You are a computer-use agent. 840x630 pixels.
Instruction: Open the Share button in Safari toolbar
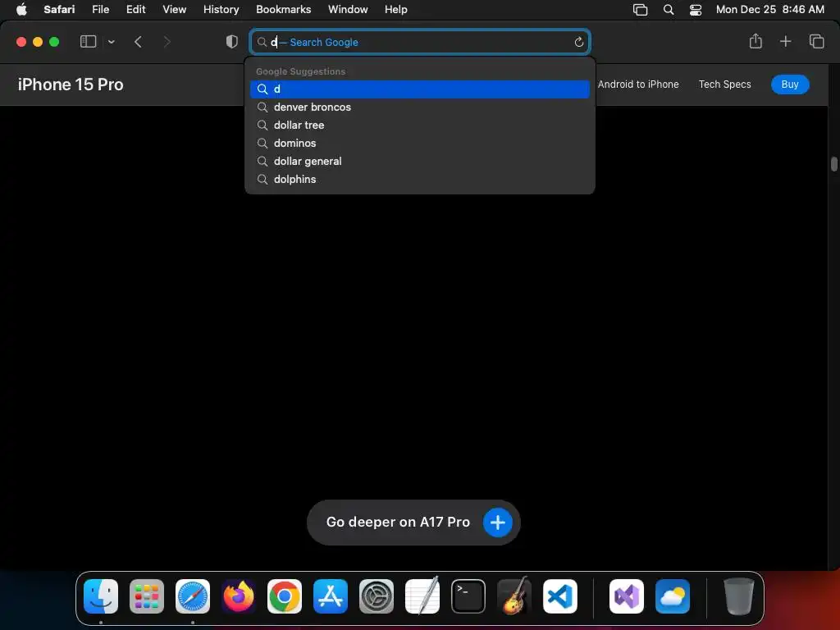(x=756, y=41)
